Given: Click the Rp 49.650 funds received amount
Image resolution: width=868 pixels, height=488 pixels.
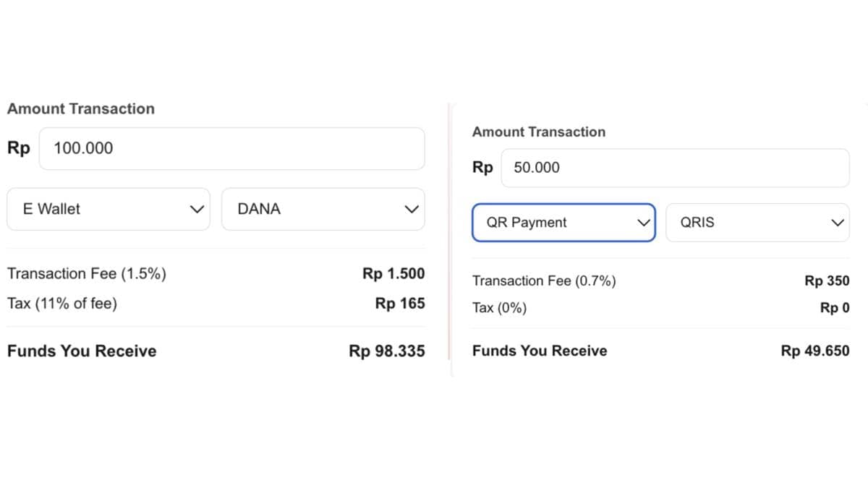Looking at the screenshot, I should [x=815, y=351].
